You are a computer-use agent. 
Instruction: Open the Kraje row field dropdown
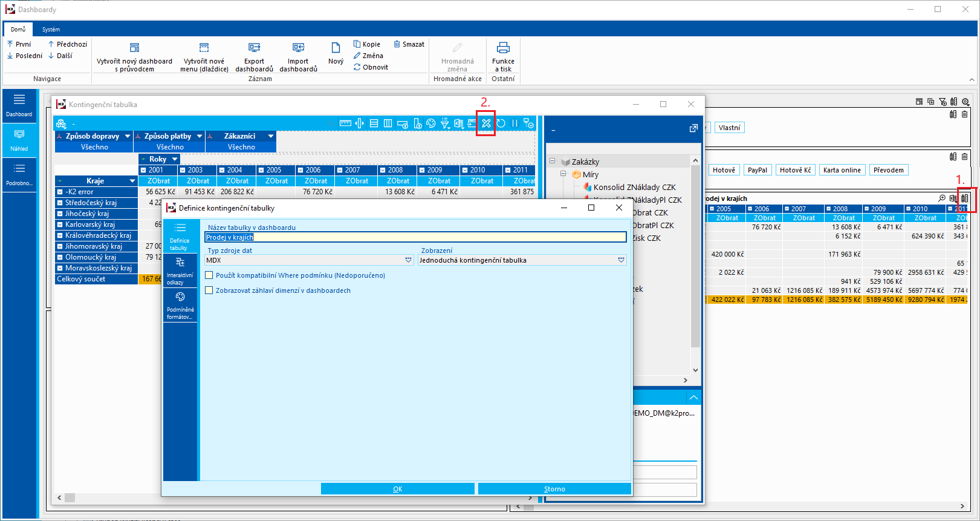point(132,181)
